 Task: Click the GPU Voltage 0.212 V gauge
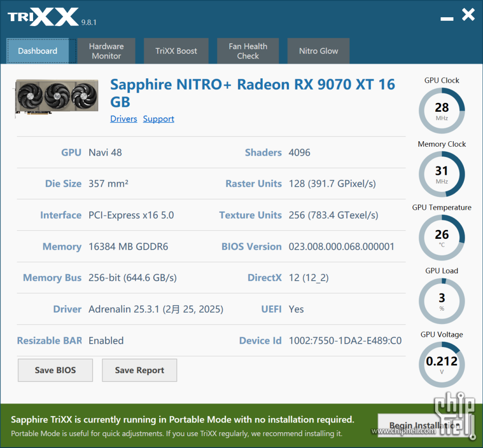[x=442, y=365]
